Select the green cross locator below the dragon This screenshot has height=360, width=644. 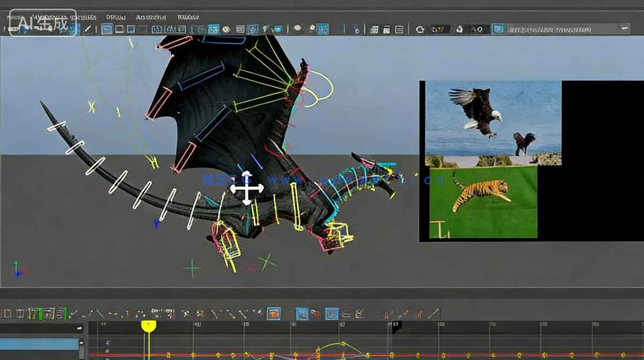tap(192, 268)
